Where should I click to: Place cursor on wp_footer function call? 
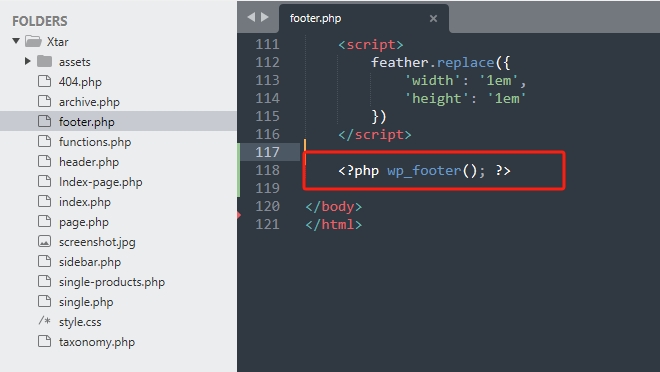[x=424, y=170]
